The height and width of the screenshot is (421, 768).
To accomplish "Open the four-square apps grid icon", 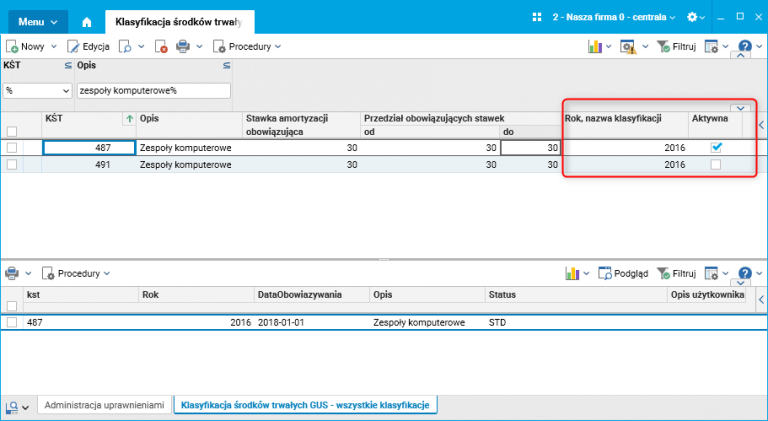I will point(537,17).
